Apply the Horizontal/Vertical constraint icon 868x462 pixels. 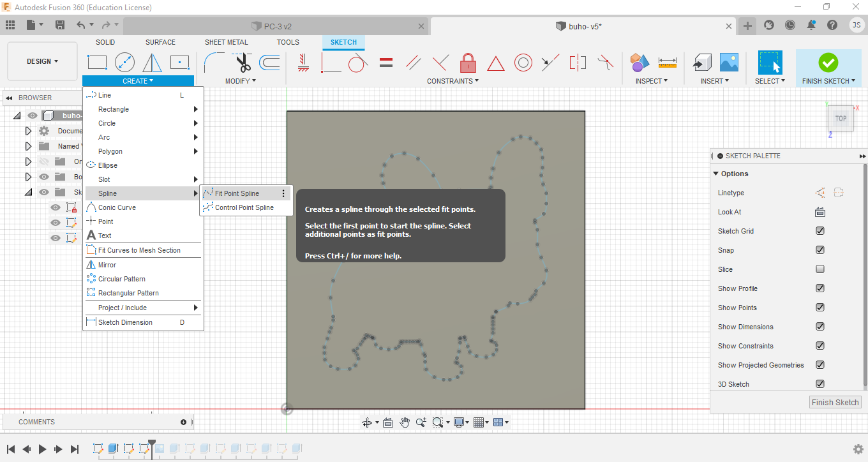pyautogui.click(x=303, y=62)
